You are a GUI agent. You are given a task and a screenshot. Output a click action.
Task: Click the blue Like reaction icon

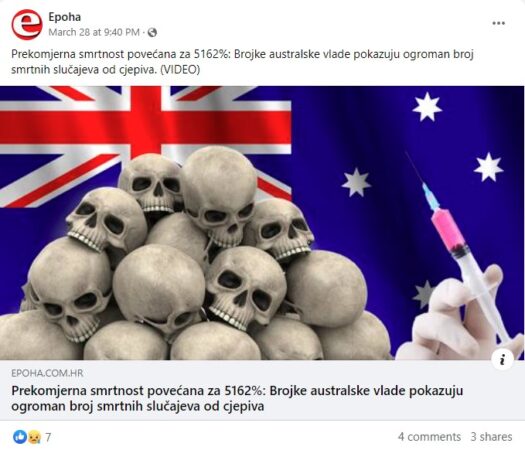pyautogui.click(x=20, y=437)
